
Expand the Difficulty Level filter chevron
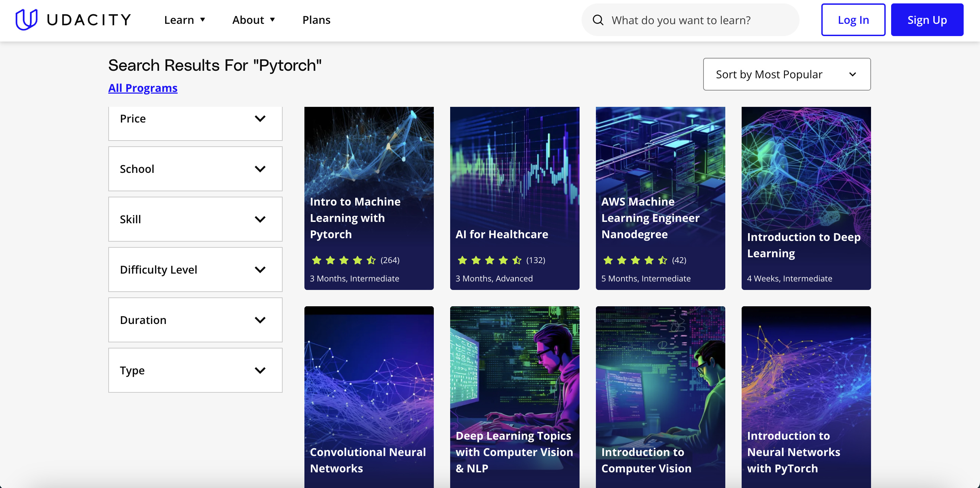(260, 270)
